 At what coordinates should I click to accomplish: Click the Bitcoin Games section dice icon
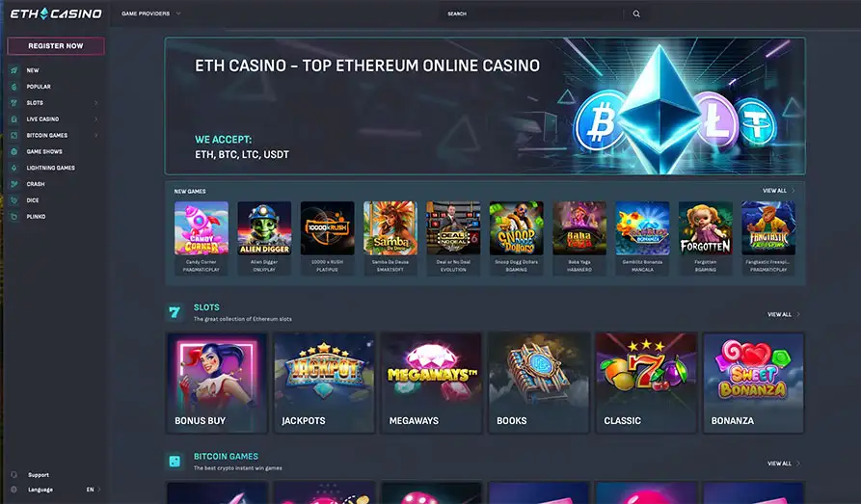point(175,462)
